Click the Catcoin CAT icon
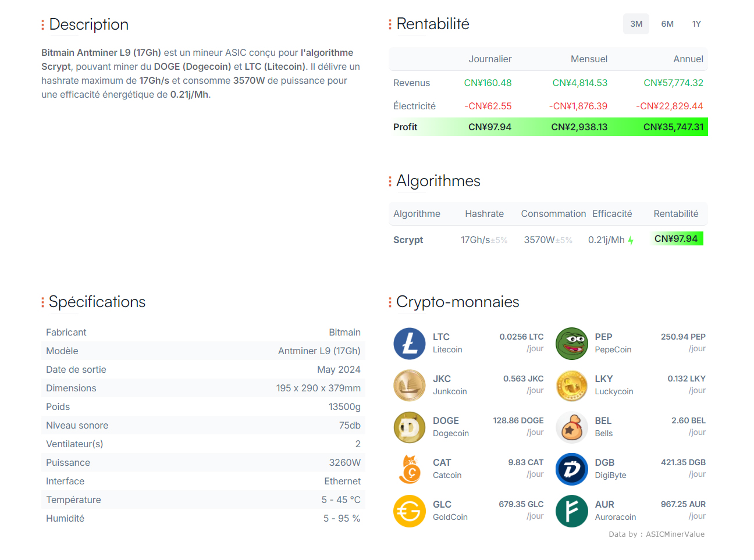754x560 pixels. (x=410, y=469)
